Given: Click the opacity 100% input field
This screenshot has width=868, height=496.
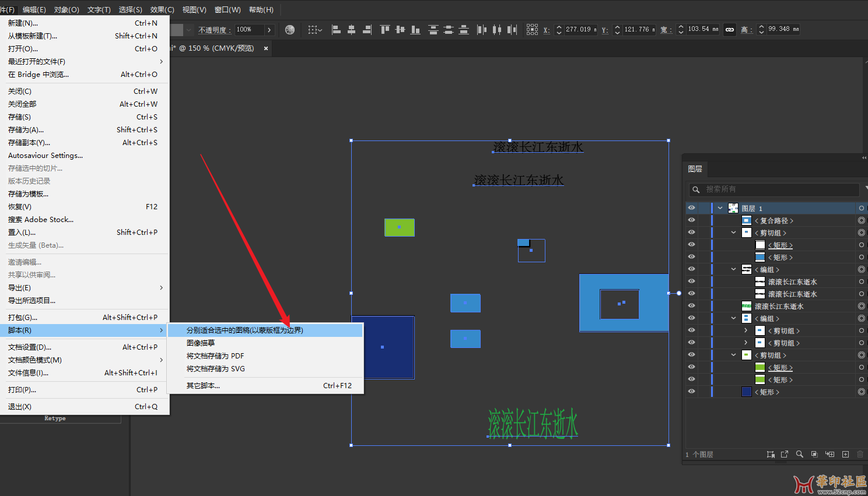Looking at the screenshot, I should coord(250,30).
